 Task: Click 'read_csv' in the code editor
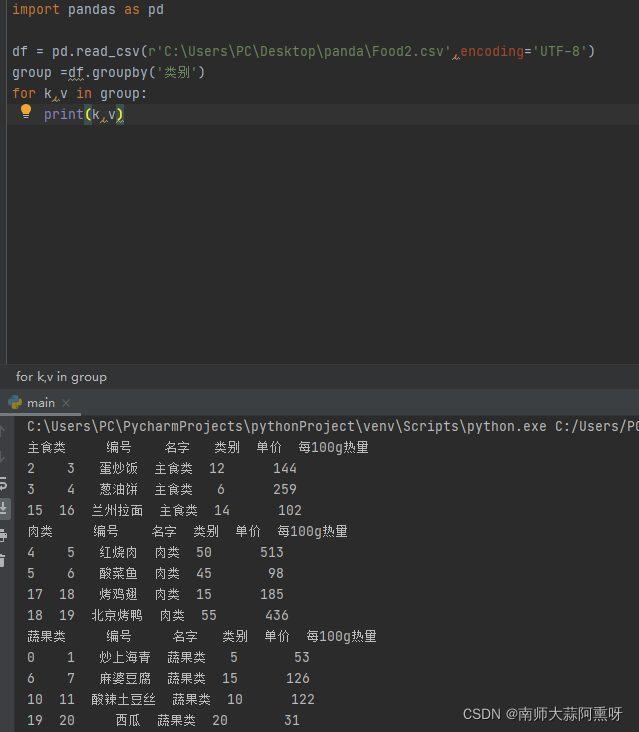(108, 51)
